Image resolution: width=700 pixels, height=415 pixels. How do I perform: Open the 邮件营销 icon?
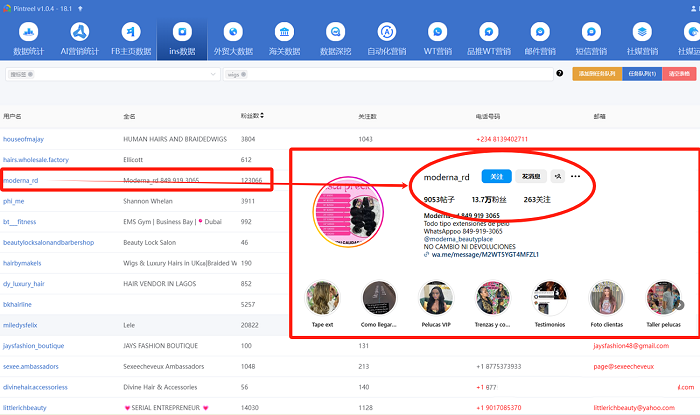click(540, 32)
